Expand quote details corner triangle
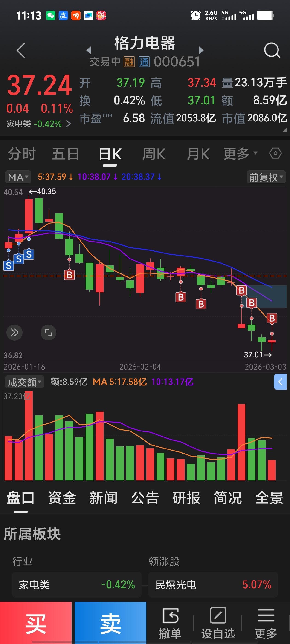Screen dimensions: 290x644 point(284,130)
